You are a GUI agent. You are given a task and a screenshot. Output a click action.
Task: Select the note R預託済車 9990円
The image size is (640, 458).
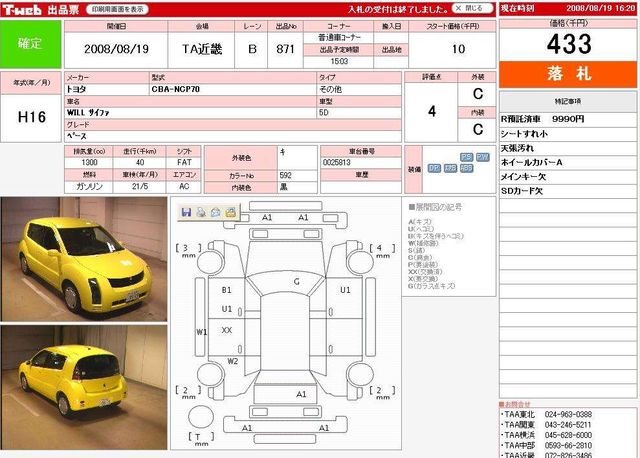point(542,119)
